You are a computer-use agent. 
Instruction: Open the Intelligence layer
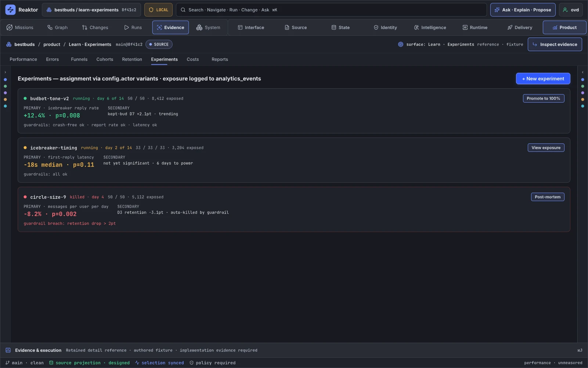click(430, 28)
